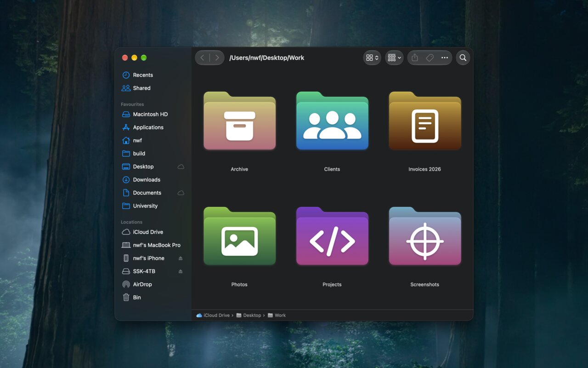This screenshot has width=588, height=368.
Task: Select Documents in the sidebar
Action: [x=153, y=193]
